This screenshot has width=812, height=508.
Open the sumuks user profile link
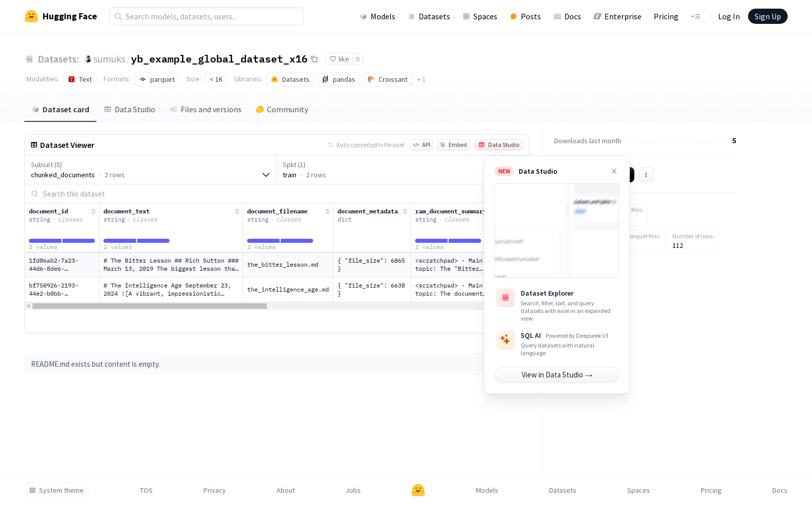[109, 59]
